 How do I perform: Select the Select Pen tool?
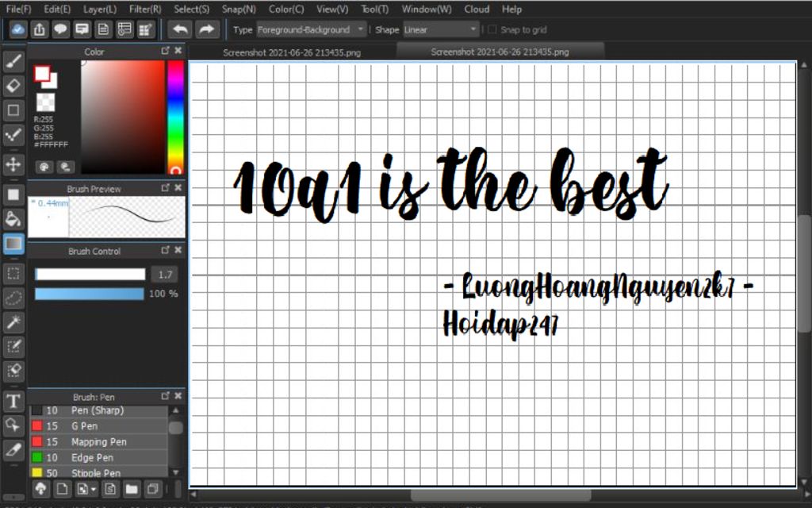point(13,347)
